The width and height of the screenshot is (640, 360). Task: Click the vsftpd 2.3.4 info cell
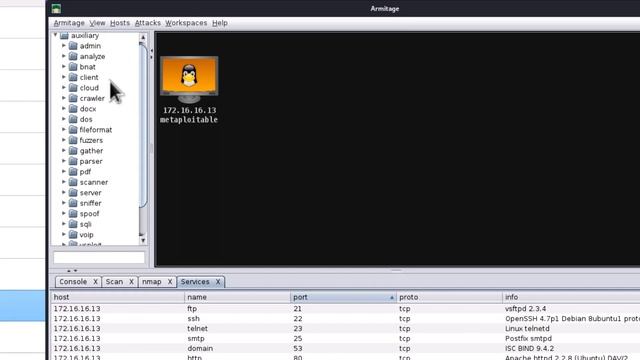(x=525, y=309)
